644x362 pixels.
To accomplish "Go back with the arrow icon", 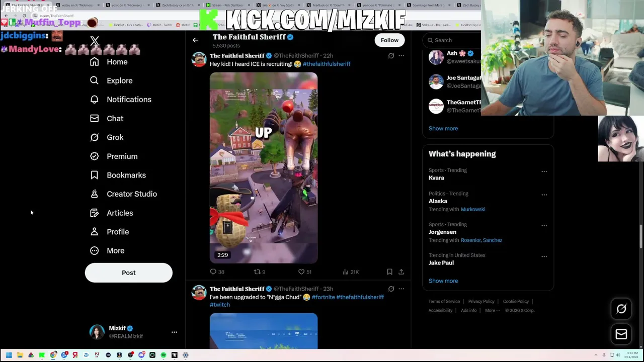I will tap(195, 40).
